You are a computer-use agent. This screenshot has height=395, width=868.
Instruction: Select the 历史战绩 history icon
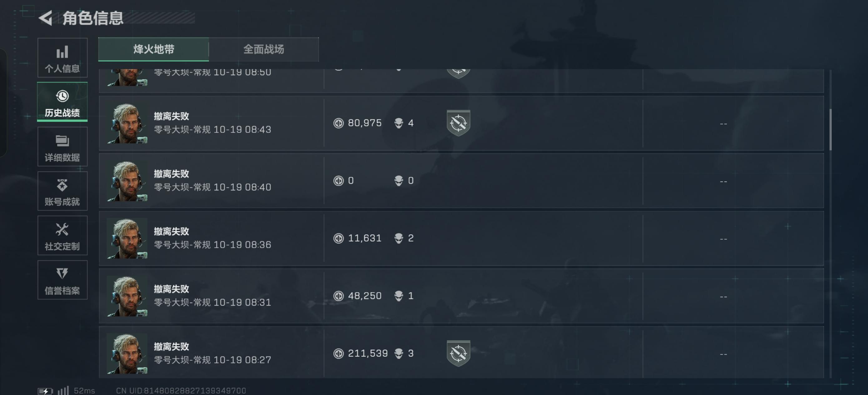coord(62,97)
